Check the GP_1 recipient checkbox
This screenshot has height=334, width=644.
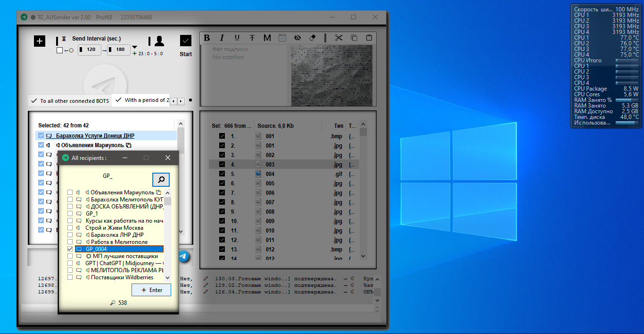70,213
